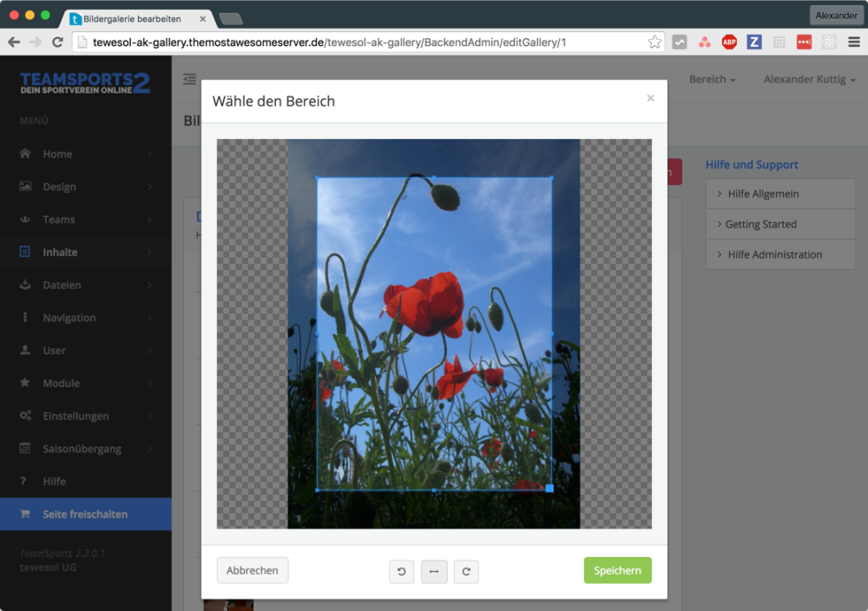This screenshot has width=868, height=611.
Task: Click the Home sidebar house icon
Action: 25,154
